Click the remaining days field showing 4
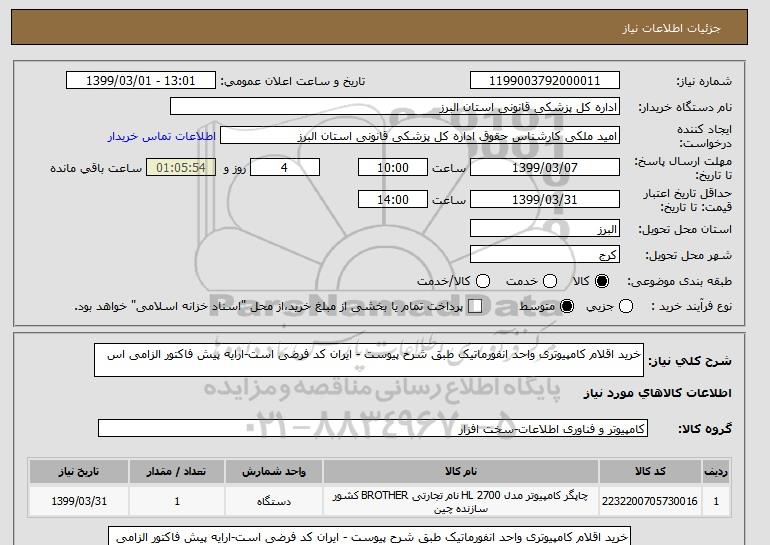 tap(285, 167)
